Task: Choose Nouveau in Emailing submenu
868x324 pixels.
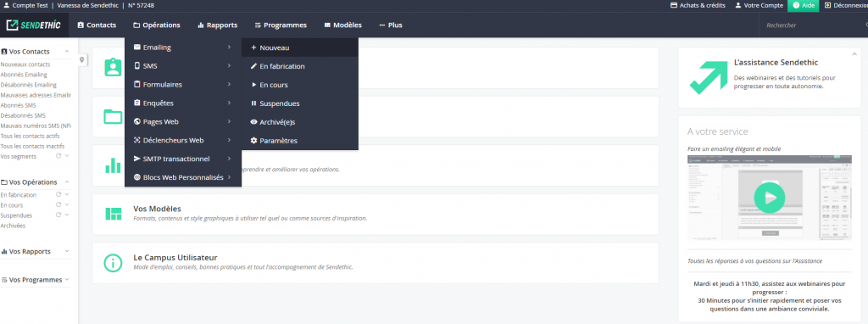Action: [x=300, y=47]
